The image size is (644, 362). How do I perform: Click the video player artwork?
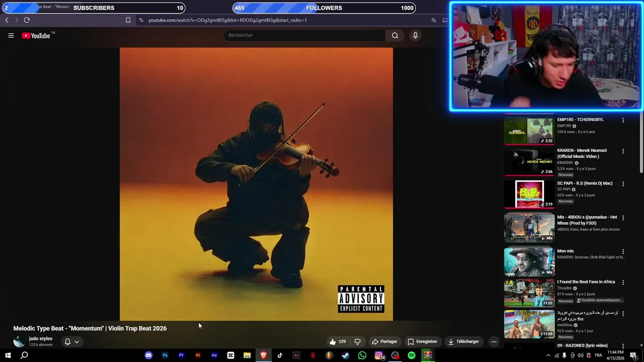(x=256, y=184)
